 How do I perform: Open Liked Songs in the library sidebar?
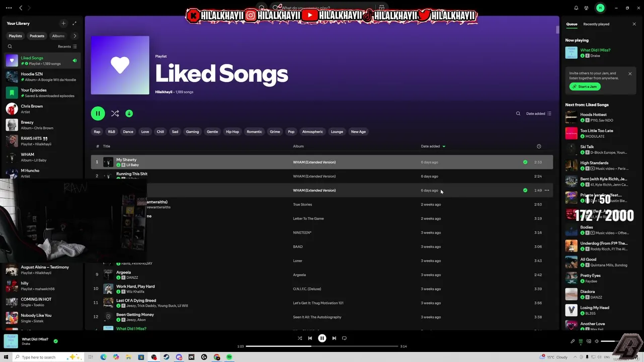pos(42,61)
